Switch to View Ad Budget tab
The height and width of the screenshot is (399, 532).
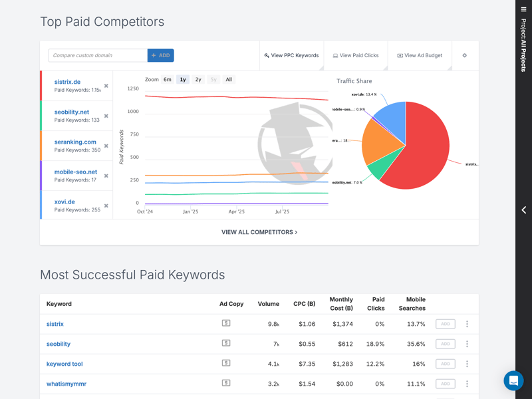coord(420,56)
